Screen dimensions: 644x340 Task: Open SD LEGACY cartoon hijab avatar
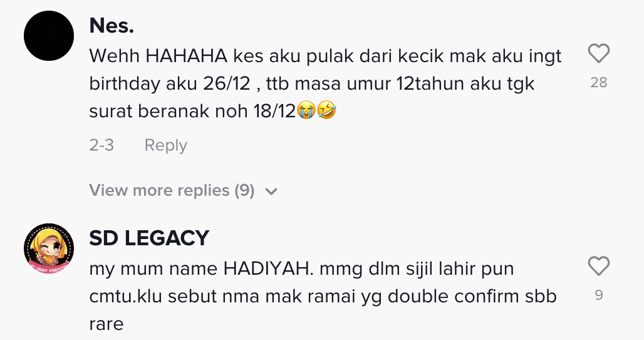pos(49,249)
